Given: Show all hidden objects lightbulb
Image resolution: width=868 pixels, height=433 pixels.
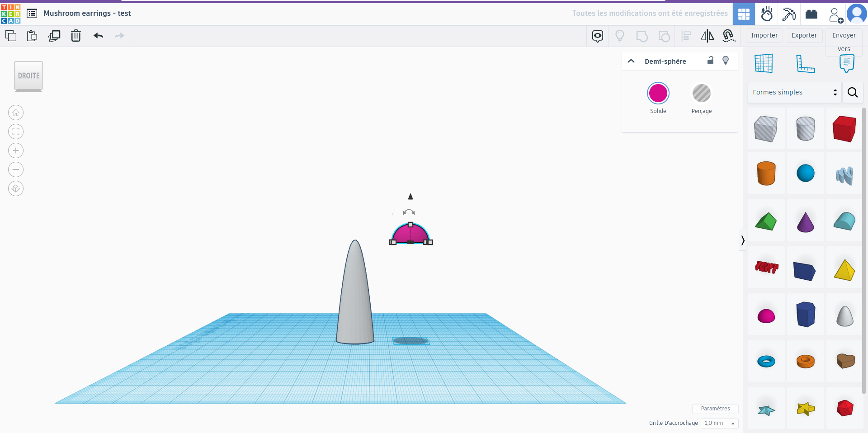Looking at the screenshot, I should tap(620, 36).
